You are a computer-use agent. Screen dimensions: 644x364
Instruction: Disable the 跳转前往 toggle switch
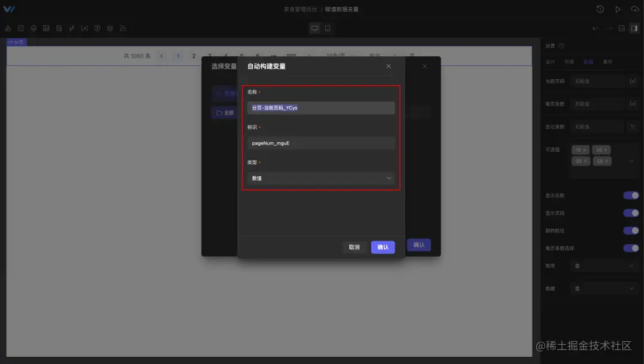[631, 230]
